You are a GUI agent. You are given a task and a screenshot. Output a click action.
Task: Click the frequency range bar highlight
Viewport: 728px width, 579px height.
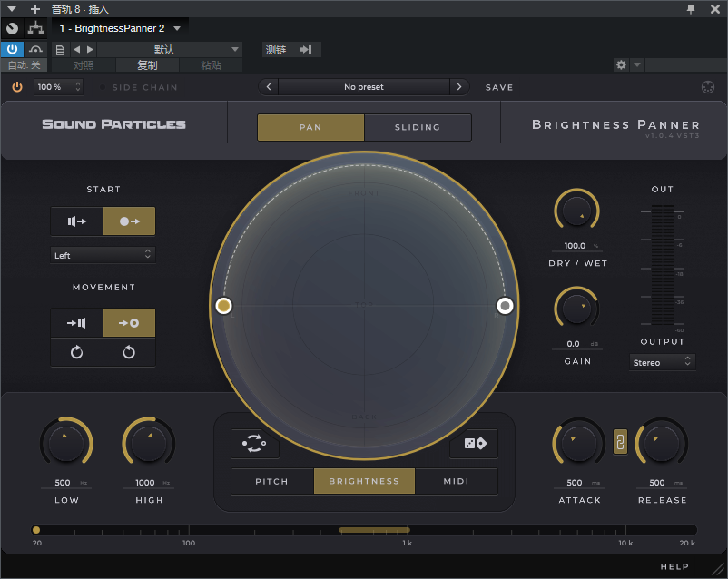(374, 530)
